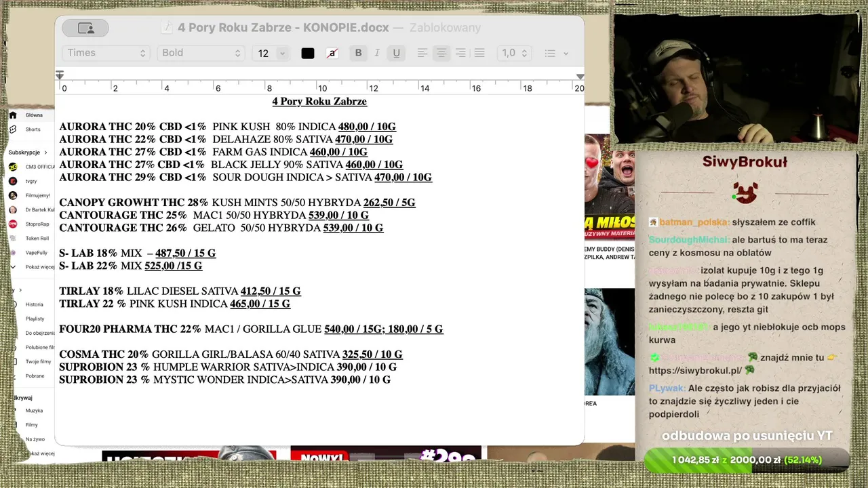Open the text background color swatch
Screen dimensions: 868x488
332,54
